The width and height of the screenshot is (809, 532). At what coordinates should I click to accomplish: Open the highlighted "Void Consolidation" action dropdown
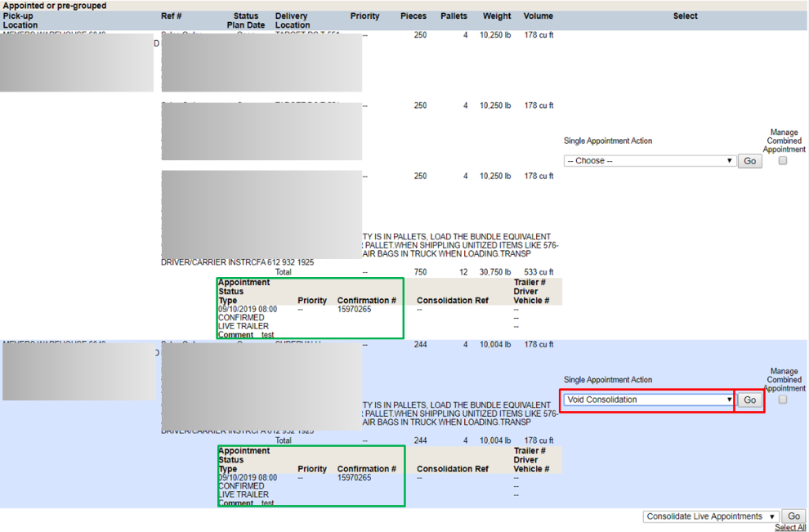(646, 400)
